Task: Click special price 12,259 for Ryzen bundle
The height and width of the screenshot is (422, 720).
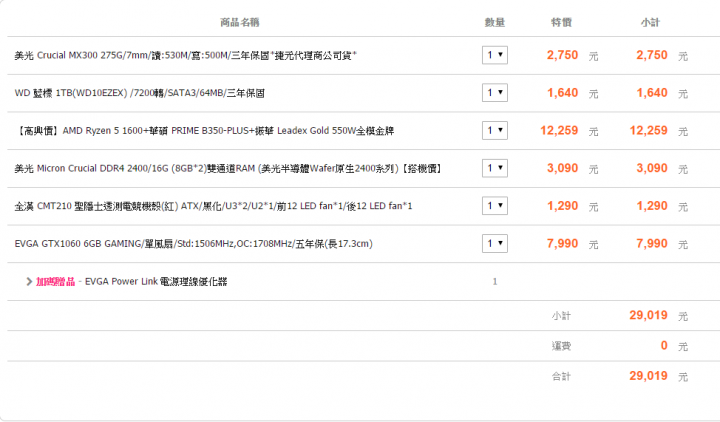Action: 559,130
